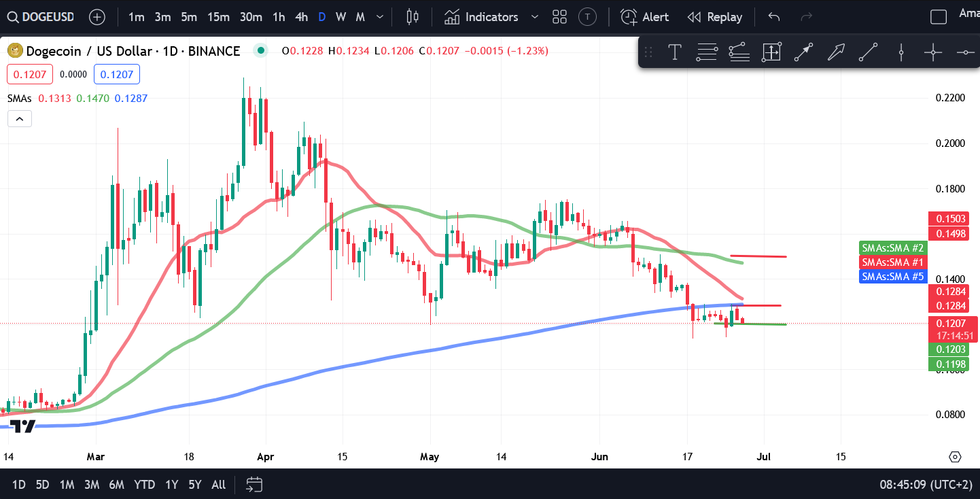Open the indicator templates grid icon

559,17
